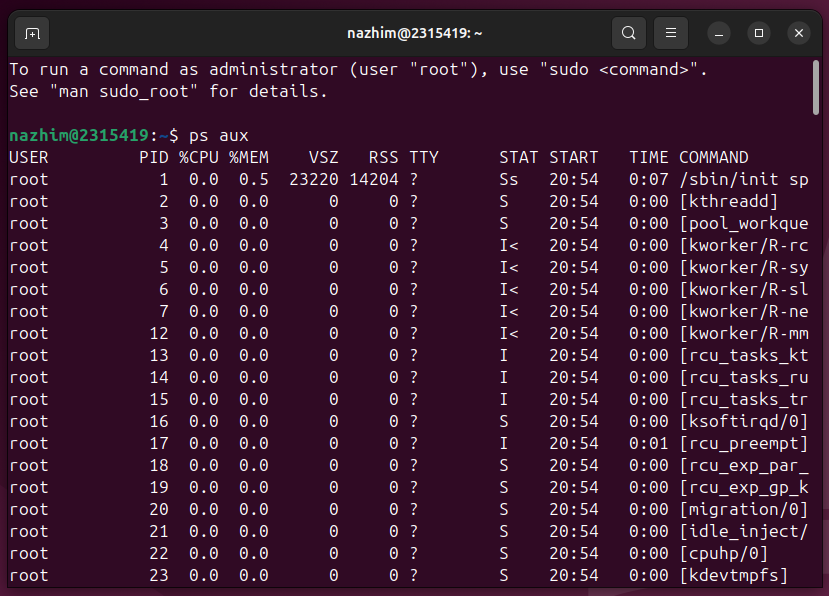The image size is (829, 596).
Task: Click the new tab plus icon
Action: pyautogui.click(x=32, y=33)
